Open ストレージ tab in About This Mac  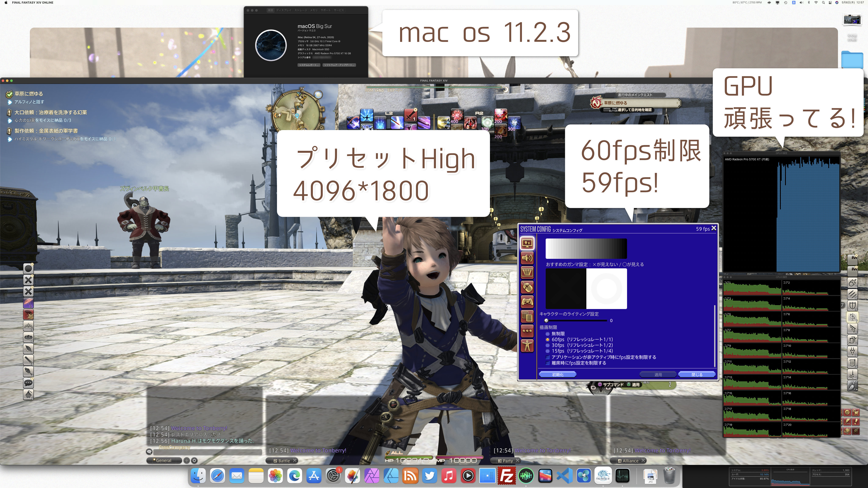[300, 10]
